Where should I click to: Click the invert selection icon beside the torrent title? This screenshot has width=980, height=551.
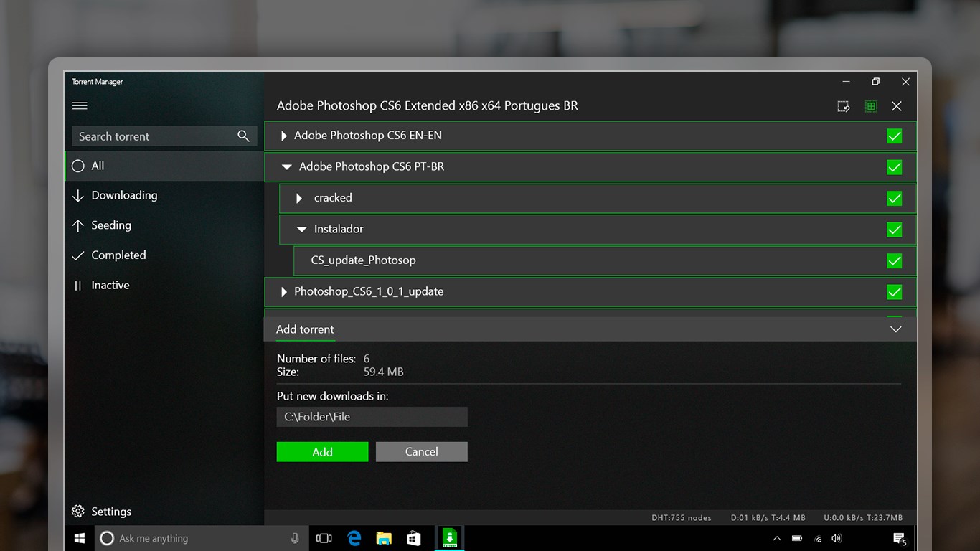click(x=844, y=106)
